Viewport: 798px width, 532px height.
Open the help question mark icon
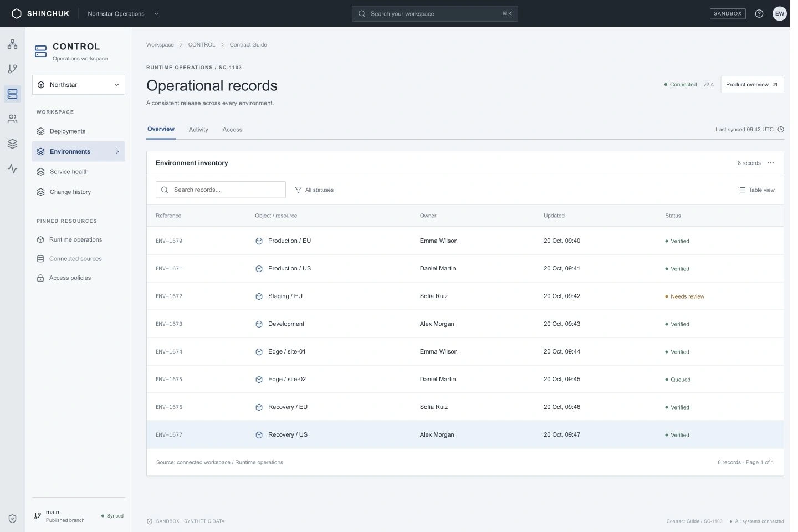click(x=759, y=14)
